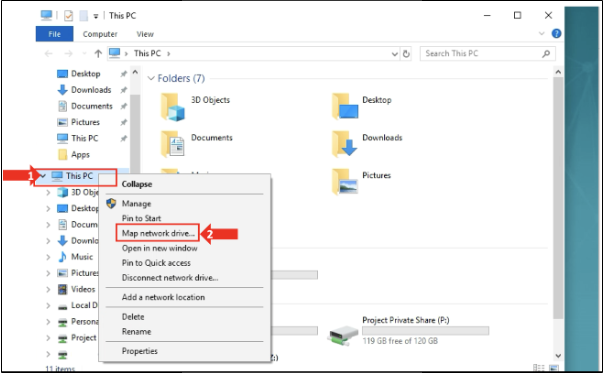Image resolution: width=604 pixels, height=373 pixels.
Task: Click the New folder quick access toolbar icon
Action: click(x=84, y=16)
